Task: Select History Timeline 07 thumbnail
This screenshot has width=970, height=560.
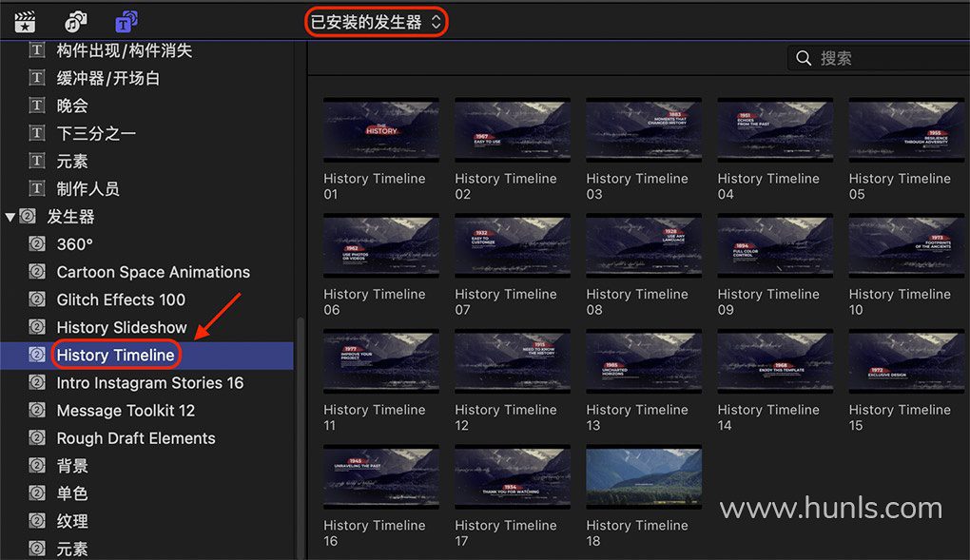Action: pyautogui.click(x=513, y=245)
